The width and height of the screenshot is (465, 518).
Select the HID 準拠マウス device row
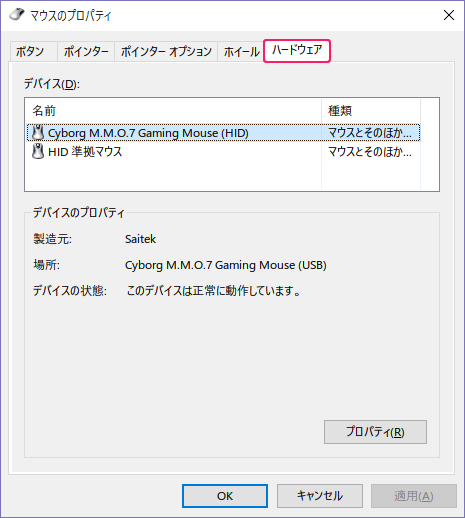point(223,152)
